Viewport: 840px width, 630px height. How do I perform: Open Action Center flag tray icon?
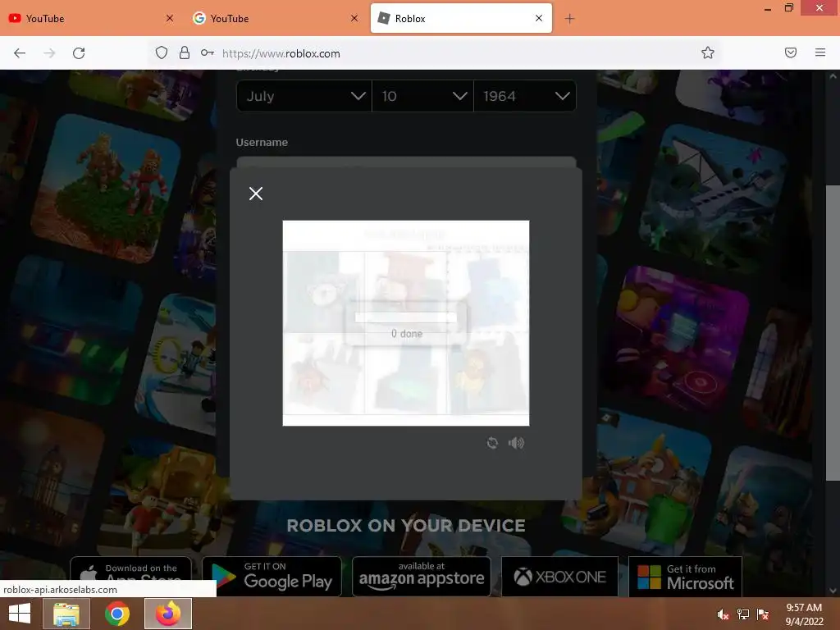(763, 614)
